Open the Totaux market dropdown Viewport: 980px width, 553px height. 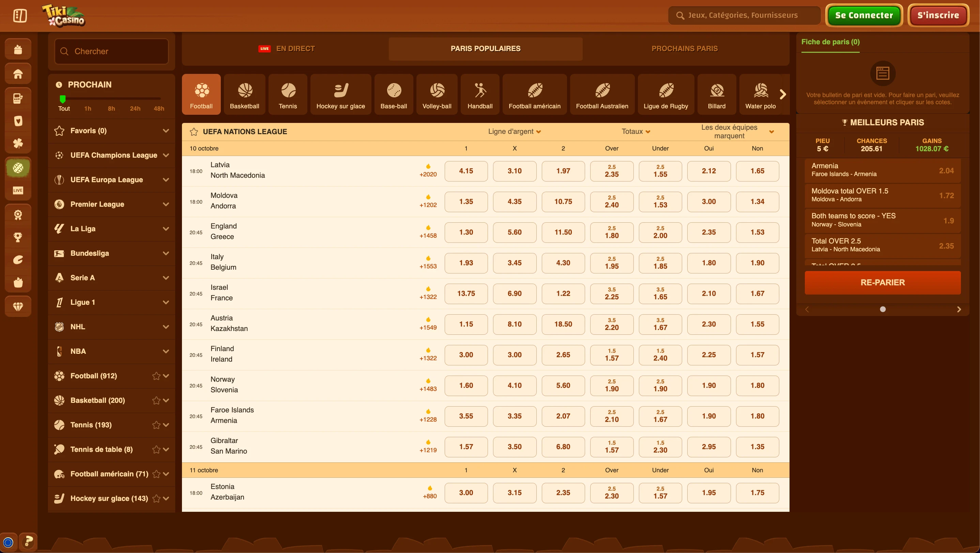pyautogui.click(x=636, y=131)
